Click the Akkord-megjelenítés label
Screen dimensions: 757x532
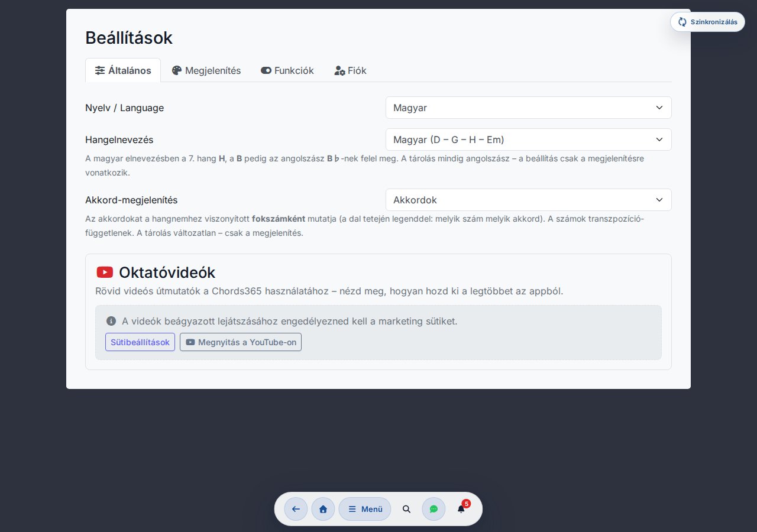(x=131, y=200)
